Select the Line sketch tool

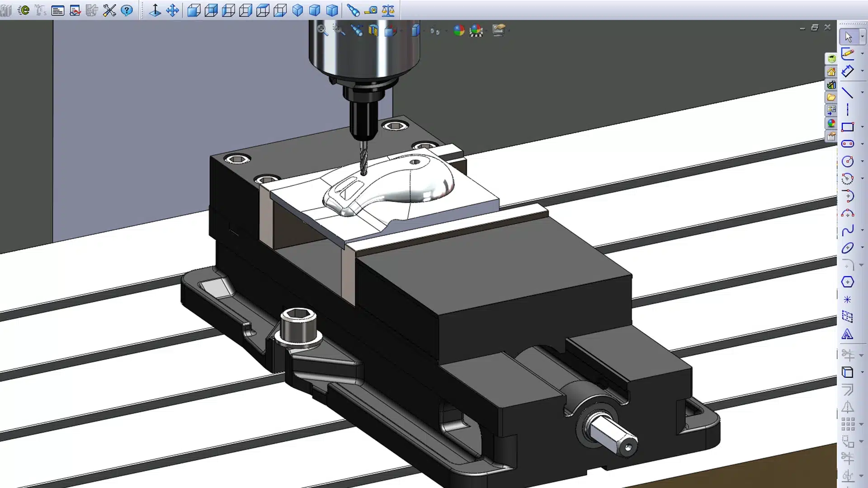[x=848, y=93]
